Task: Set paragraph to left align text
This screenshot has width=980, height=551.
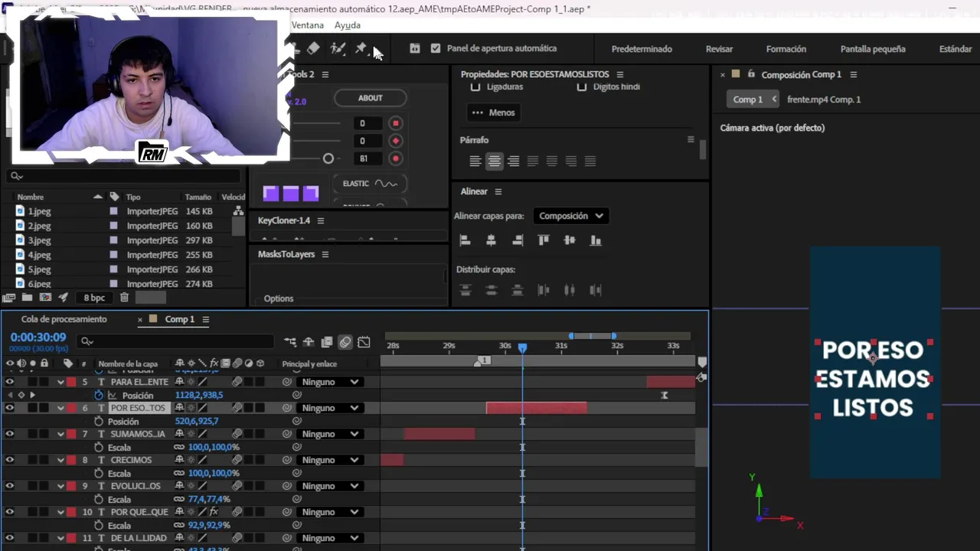Action: pos(475,161)
